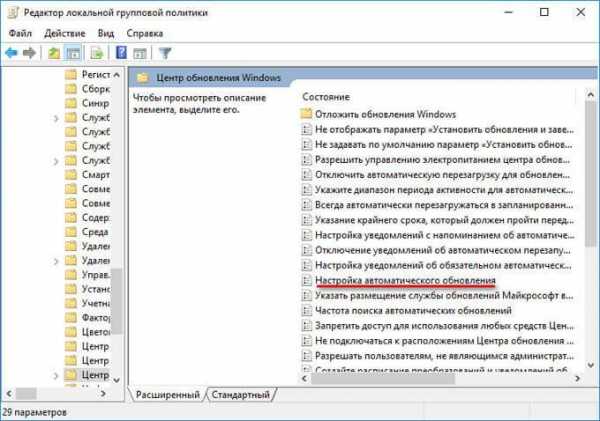Image resolution: width=600 pixels, height=421 pixels.
Task: Click policy icon beside «Частота поиска автоматических обновлений»
Action: (306, 310)
